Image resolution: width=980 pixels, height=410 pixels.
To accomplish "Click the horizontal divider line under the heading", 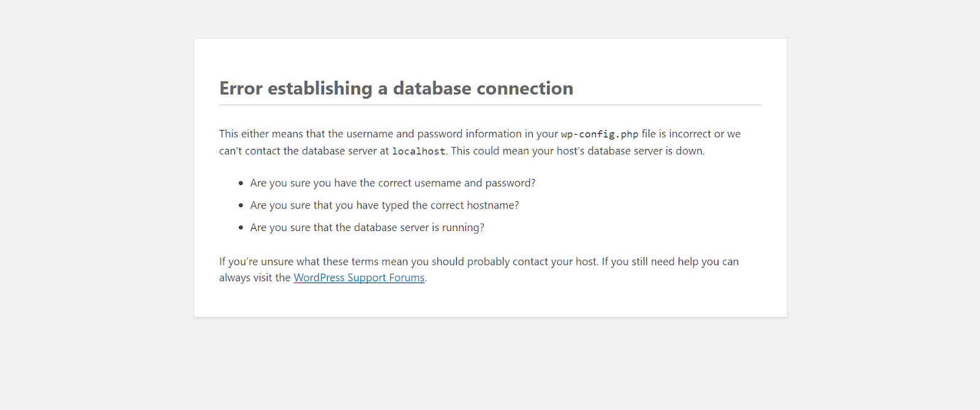I will click(490, 105).
